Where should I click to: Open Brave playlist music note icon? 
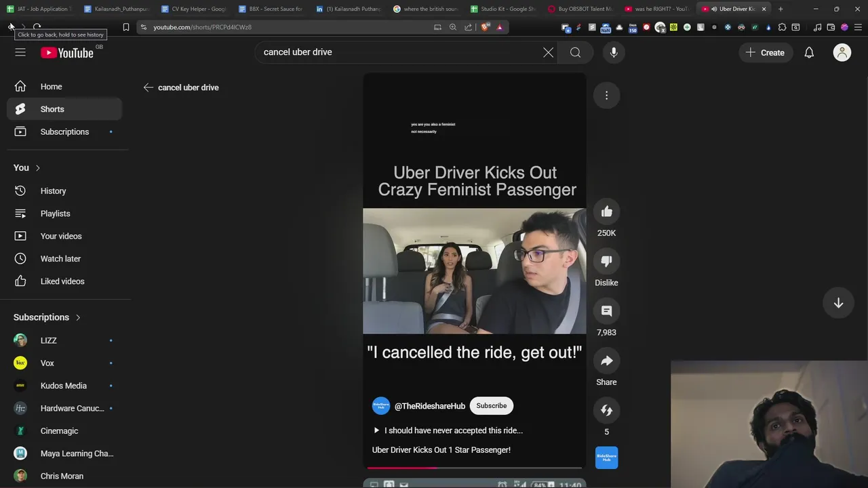817,27
